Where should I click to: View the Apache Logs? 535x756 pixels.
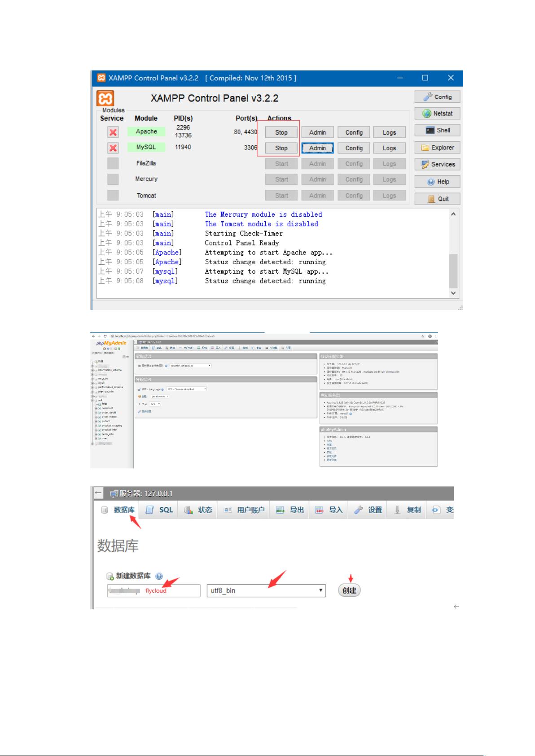coord(390,132)
